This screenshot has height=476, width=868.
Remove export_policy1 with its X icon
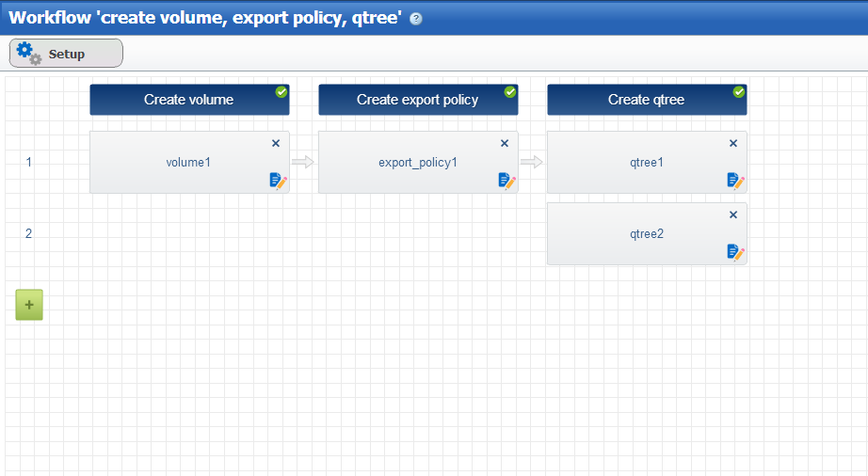[505, 143]
